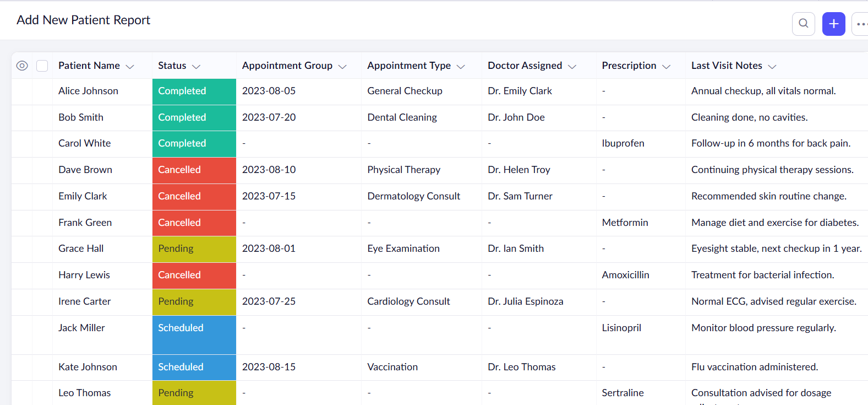
Task: Click the search magnifier icon
Action: click(x=803, y=24)
